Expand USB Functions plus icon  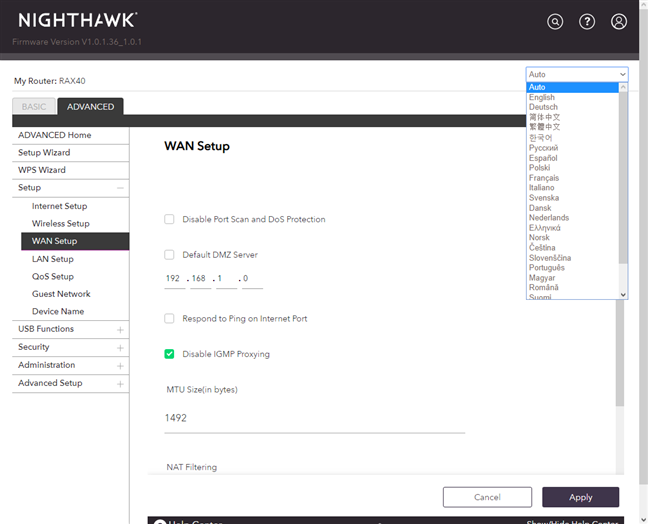click(120, 330)
